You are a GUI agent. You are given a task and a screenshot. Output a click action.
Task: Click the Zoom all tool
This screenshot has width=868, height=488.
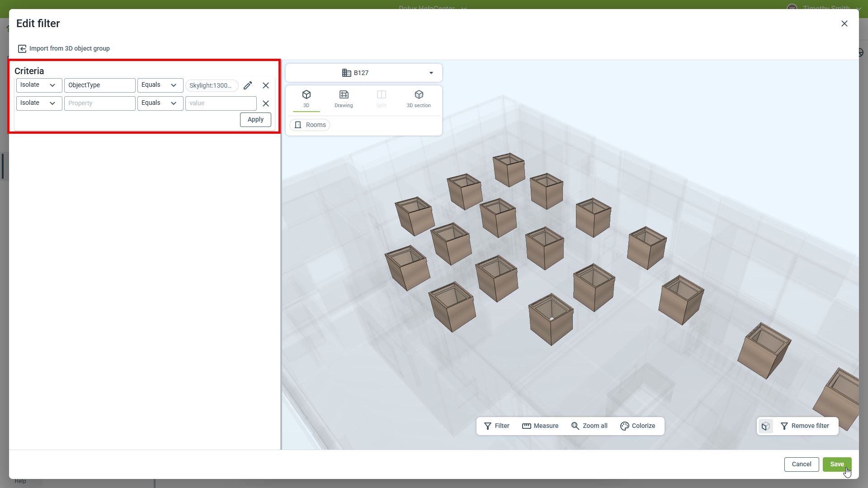click(x=589, y=426)
